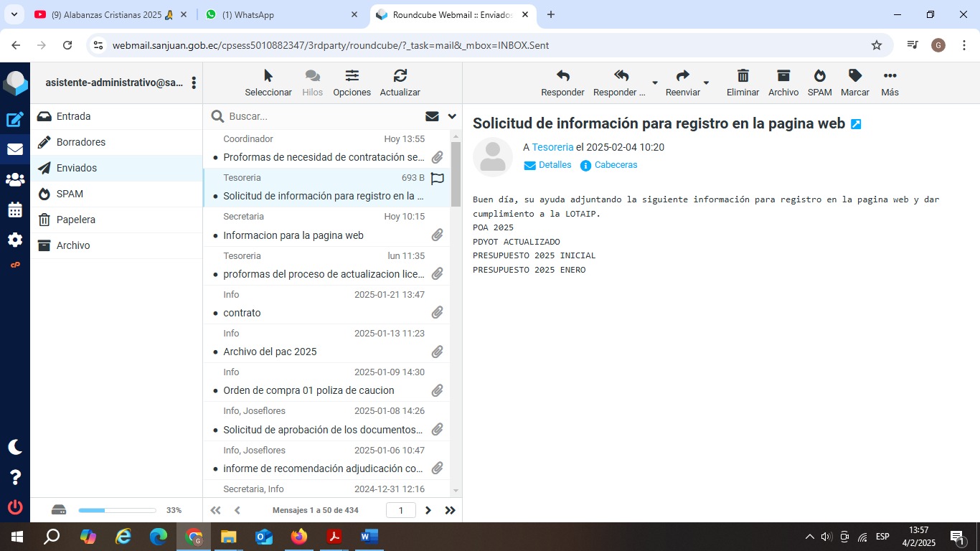
Task: Click the Eliminar trash icon
Action: (x=743, y=76)
